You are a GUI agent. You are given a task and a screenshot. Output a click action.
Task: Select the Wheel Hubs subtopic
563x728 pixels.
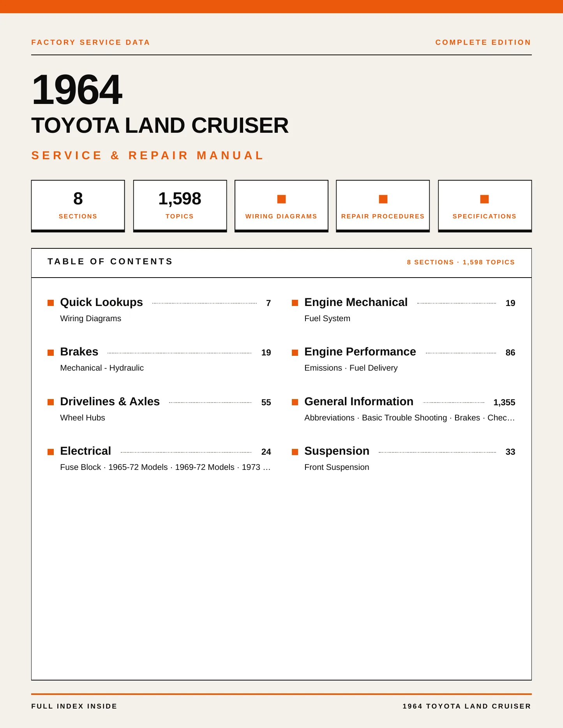click(x=83, y=418)
